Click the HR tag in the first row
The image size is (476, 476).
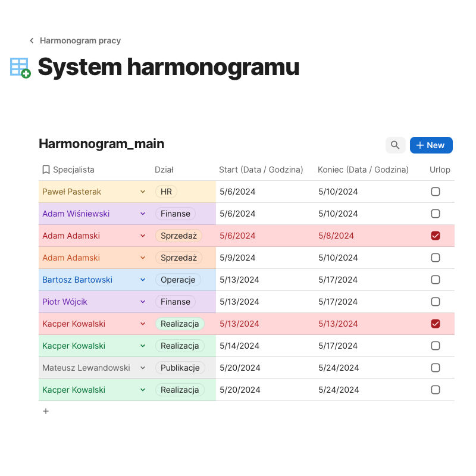click(x=166, y=192)
